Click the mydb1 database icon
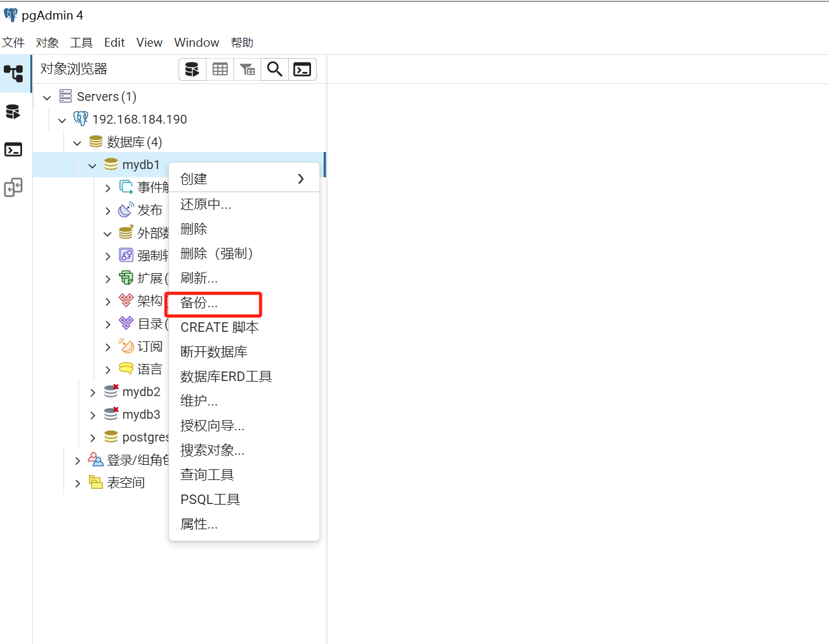This screenshot has width=829, height=644. [111, 165]
